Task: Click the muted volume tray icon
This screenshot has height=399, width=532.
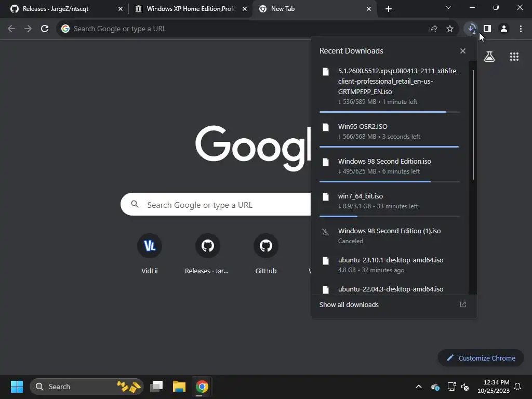Action: tap(465, 387)
